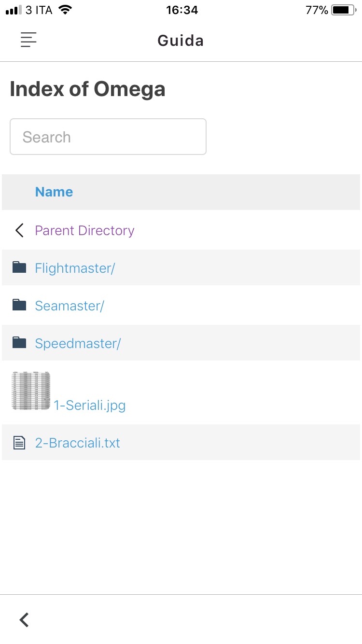Open the 1-Seriali.jpg thumbnail preview
This screenshot has height=644, width=362.
point(31,391)
